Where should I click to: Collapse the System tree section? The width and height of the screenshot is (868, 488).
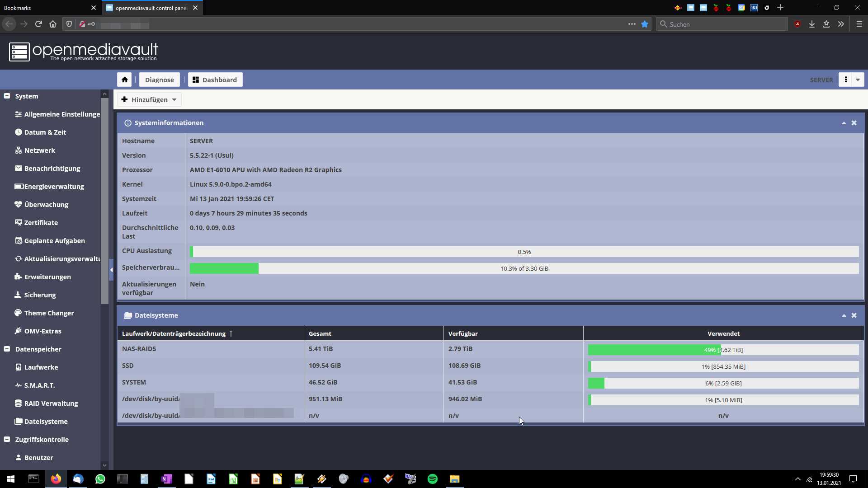click(x=7, y=96)
